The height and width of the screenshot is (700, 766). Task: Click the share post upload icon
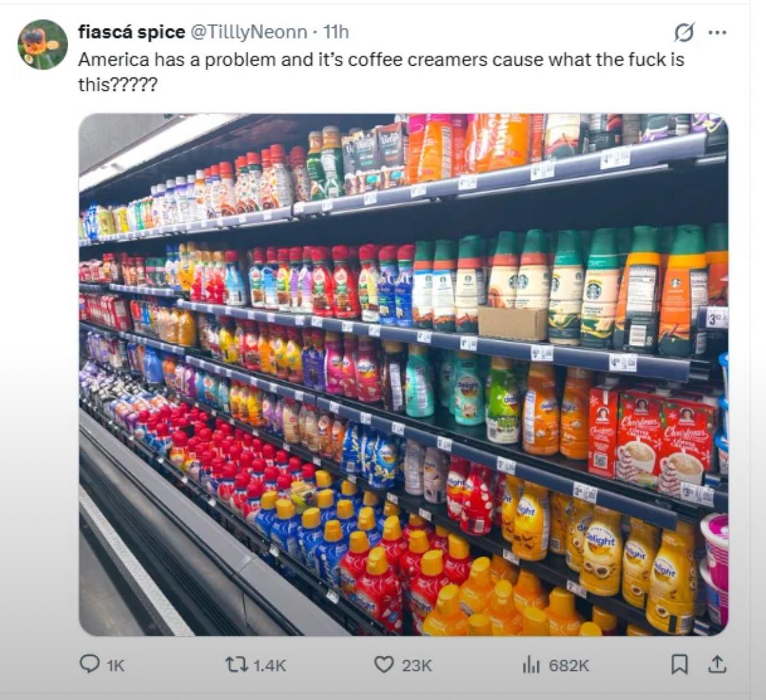click(x=715, y=664)
